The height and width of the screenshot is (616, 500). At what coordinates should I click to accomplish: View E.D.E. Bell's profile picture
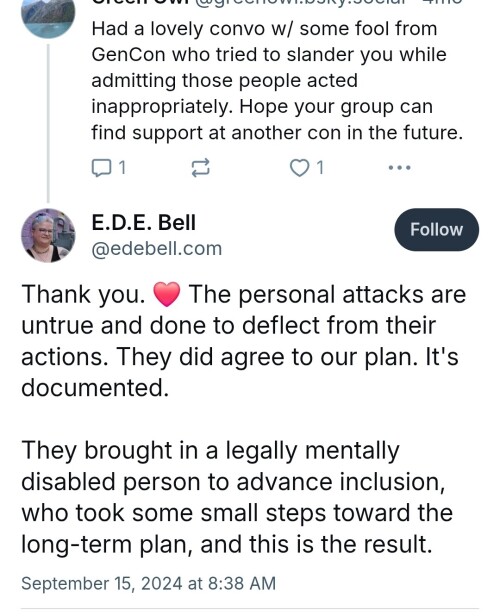pyautogui.click(x=48, y=235)
